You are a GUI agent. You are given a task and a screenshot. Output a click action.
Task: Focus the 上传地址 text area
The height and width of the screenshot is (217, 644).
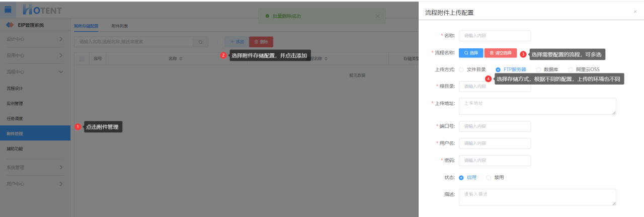[x=537, y=106]
